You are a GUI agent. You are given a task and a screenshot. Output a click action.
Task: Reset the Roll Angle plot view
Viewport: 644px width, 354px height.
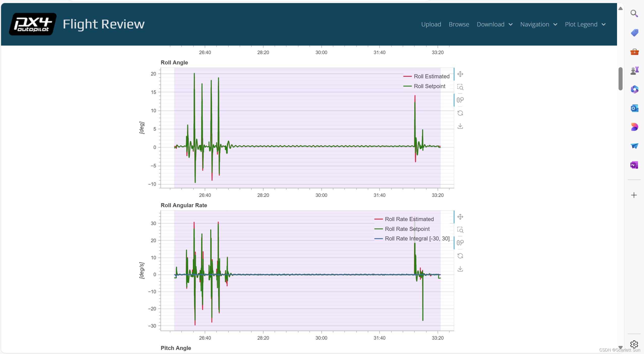460,113
